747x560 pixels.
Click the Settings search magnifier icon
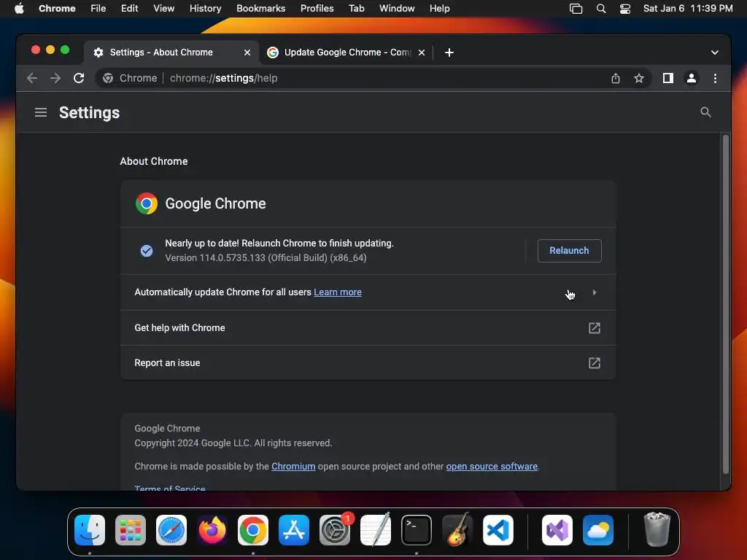[x=705, y=112]
